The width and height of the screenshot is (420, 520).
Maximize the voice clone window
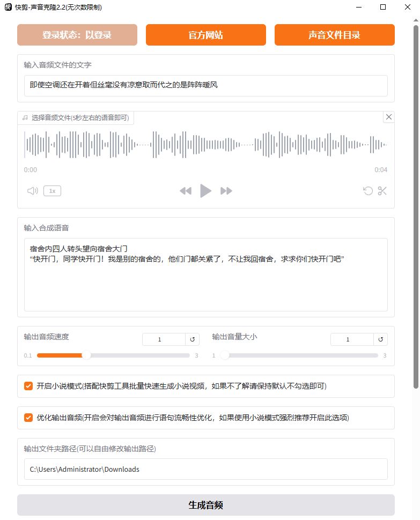point(383,7)
